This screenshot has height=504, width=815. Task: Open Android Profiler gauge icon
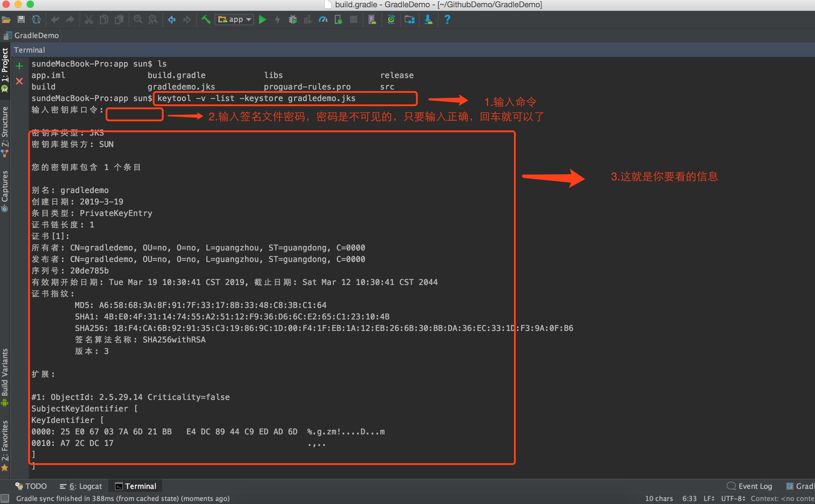tap(323, 20)
